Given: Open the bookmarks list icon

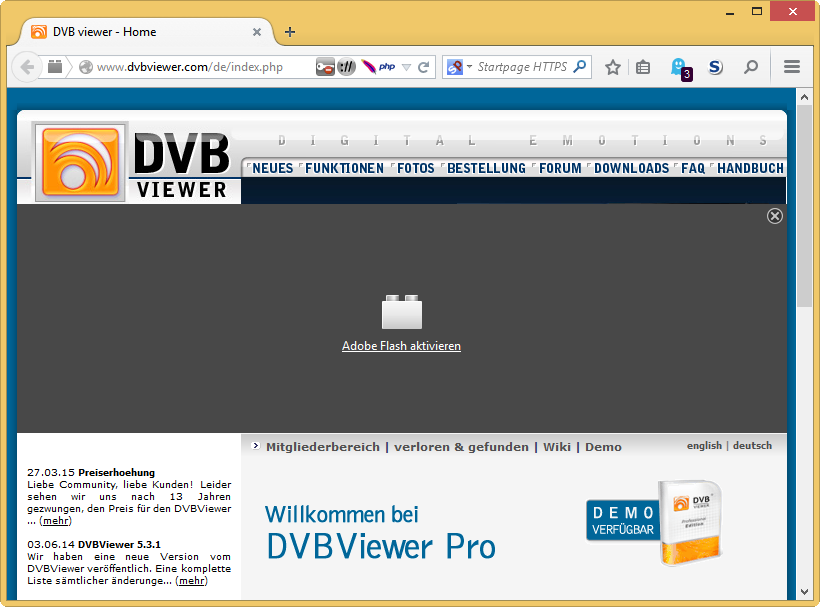Looking at the screenshot, I should pyautogui.click(x=643, y=67).
